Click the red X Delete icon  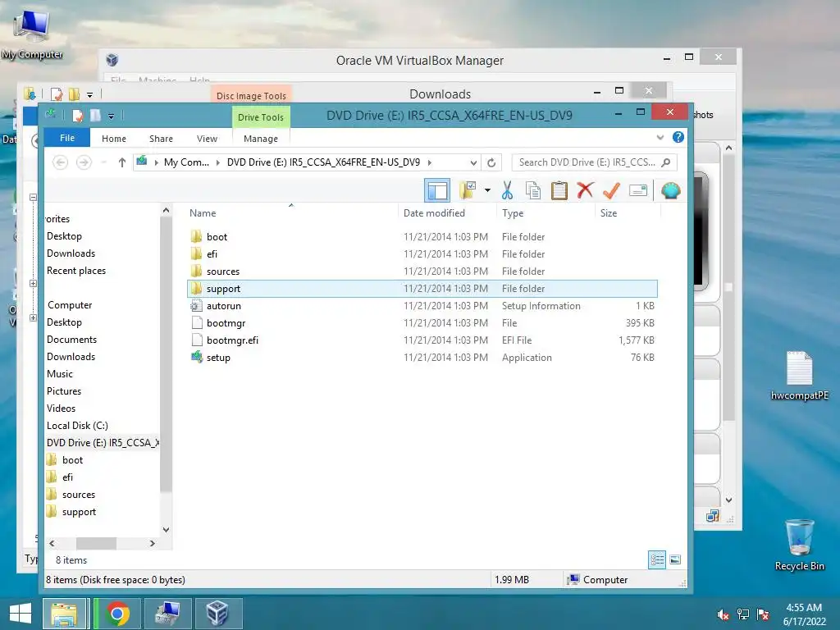click(585, 189)
